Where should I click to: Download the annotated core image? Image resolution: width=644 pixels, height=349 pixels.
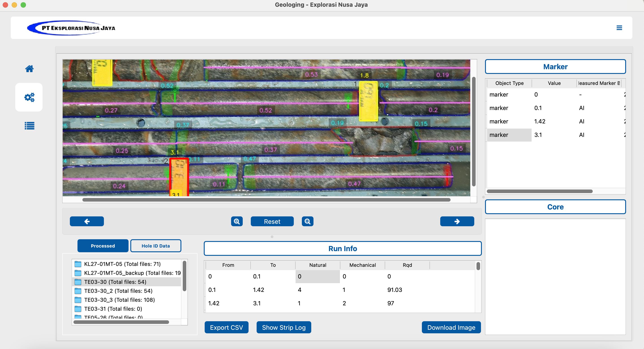pyautogui.click(x=451, y=327)
